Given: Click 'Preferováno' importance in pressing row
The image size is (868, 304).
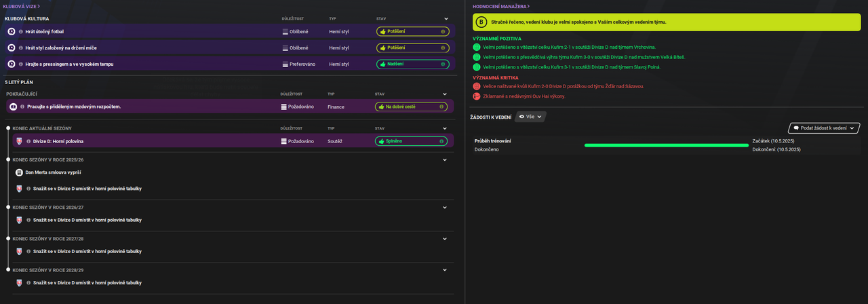Looking at the screenshot, I should coord(303,64).
